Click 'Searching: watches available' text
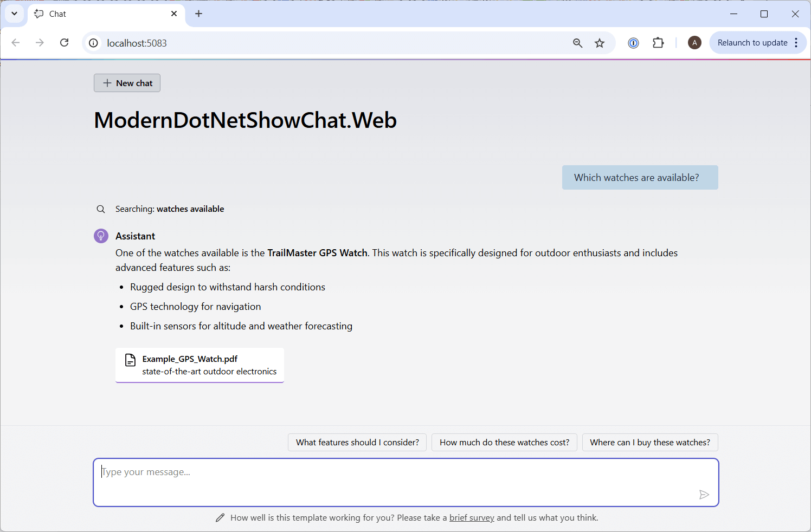Image resolution: width=811 pixels, height=532 pixels. tap(170, 209)
